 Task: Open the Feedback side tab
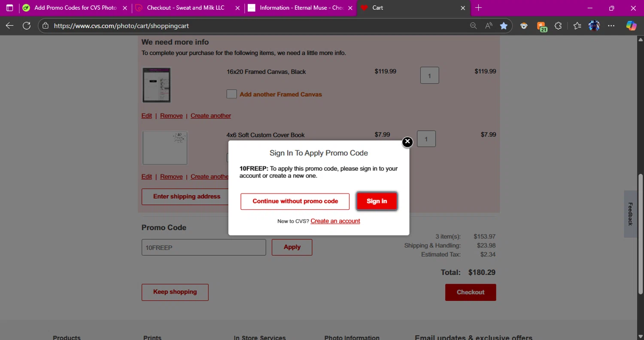tap(630, 214)
